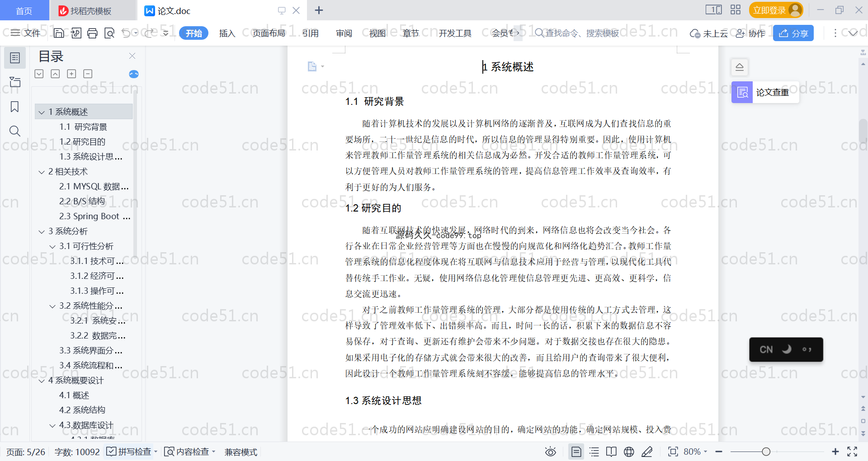868x461 pixels.
Task: Switch to page layout view icon
Action: click(576, 452)
